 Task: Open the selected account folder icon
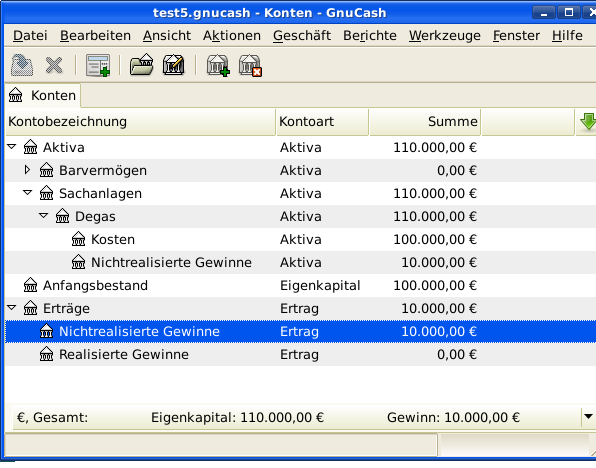[141, 65]
